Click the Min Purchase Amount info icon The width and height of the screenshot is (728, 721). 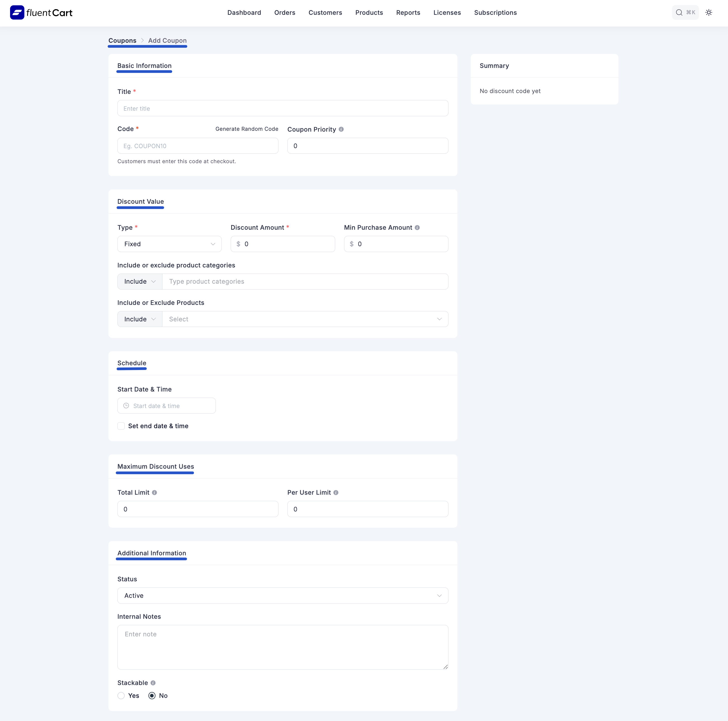coord(417,227)
